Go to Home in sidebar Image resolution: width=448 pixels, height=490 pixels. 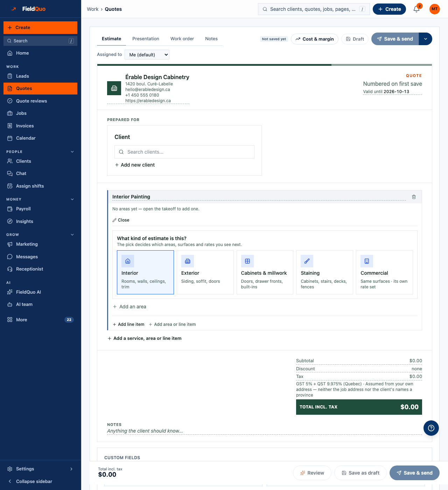(x=40, y=53)
